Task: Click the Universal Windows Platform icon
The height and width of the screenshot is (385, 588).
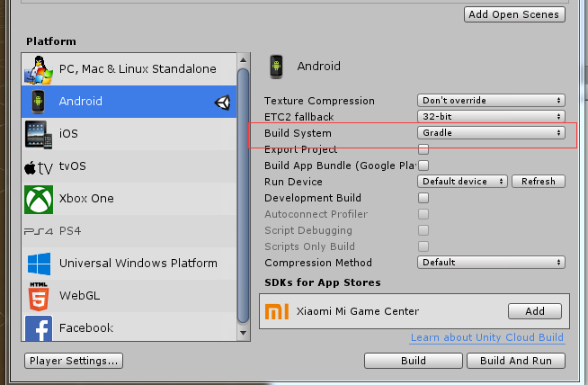Action: pos(38,264)
